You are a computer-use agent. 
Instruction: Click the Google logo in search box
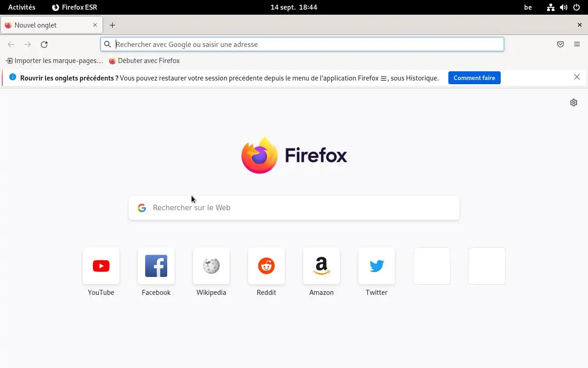pos(142,208)
